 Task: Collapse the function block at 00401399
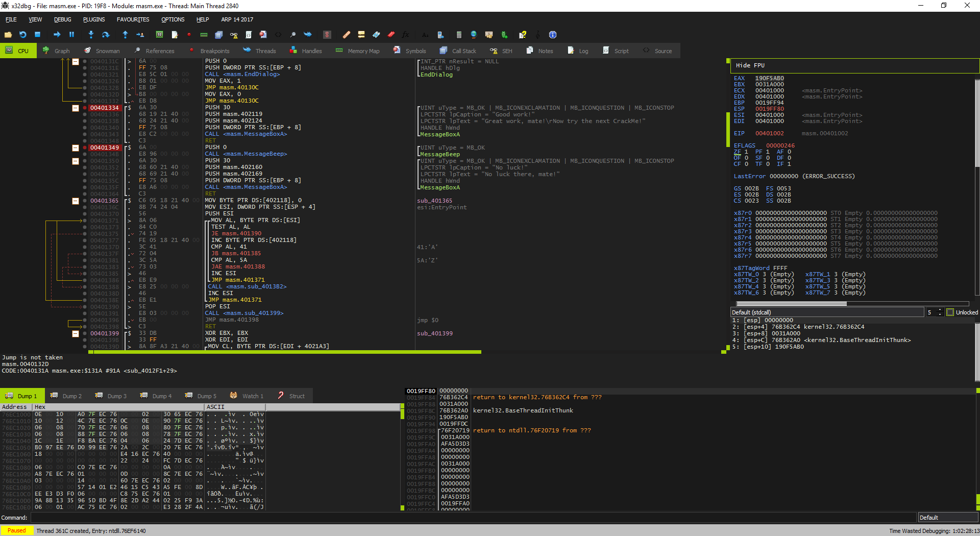coord(76,333)
